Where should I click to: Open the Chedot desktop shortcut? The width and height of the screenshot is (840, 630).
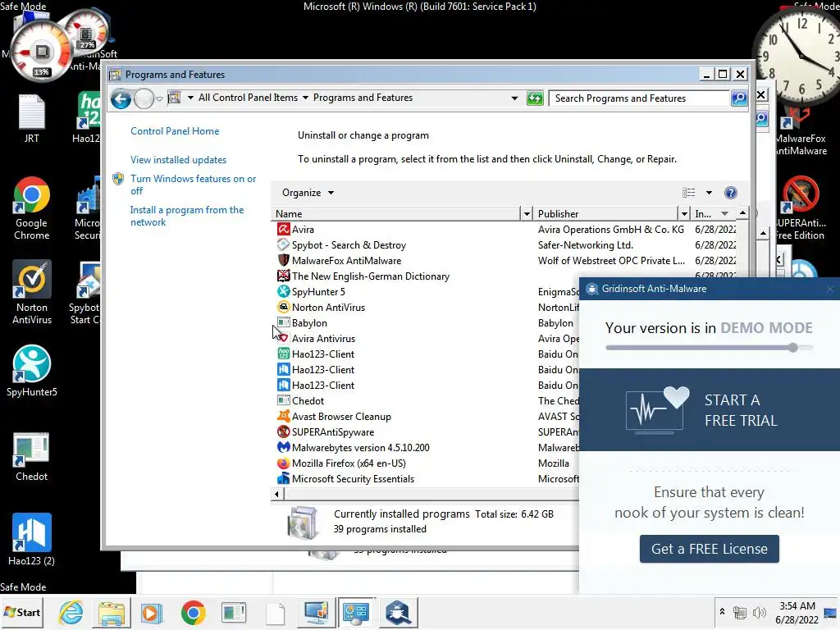[x=32, y=456]
